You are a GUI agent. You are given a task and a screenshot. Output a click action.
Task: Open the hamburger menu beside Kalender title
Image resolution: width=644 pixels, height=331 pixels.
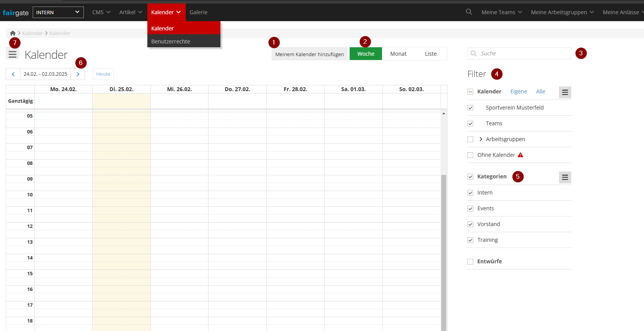(x=13, y=54)
